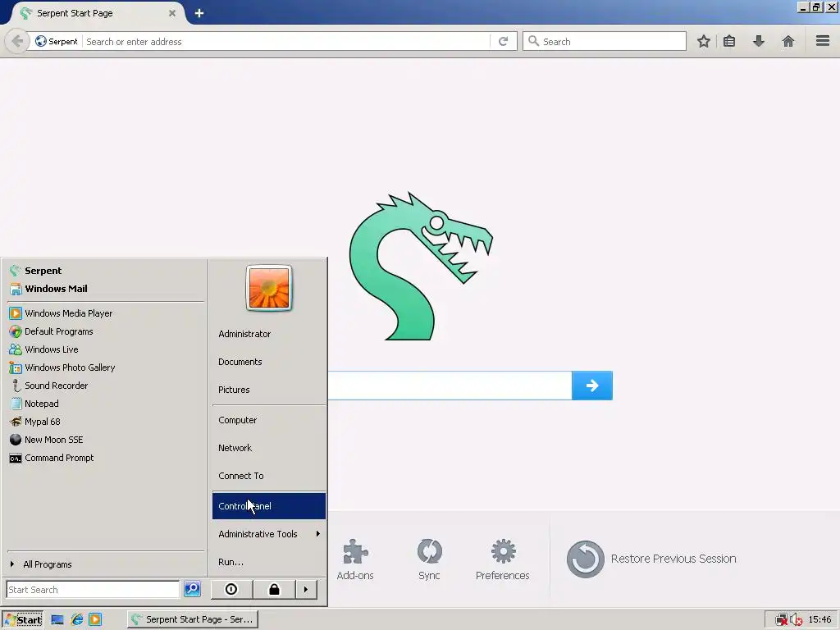The width and height of the screenshot is (840, 630).
Task: Click the Serpent site identity icon
Action: click(x=56, y=41)
